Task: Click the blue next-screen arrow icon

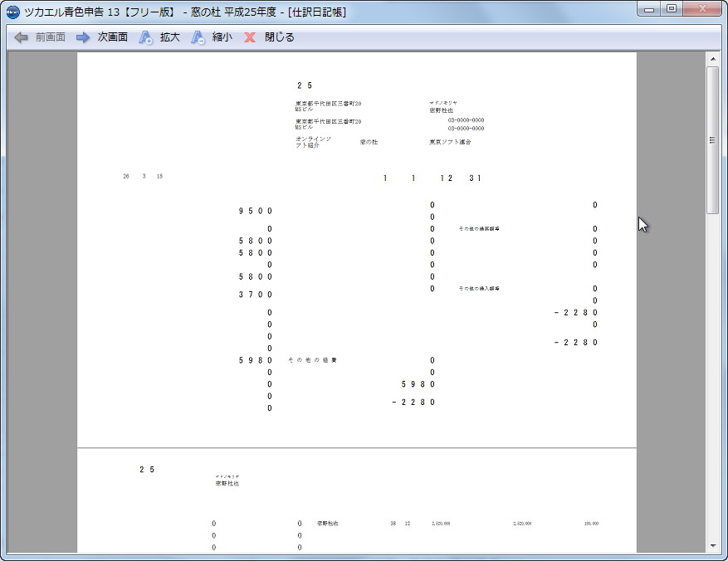Action: [83, 37]
